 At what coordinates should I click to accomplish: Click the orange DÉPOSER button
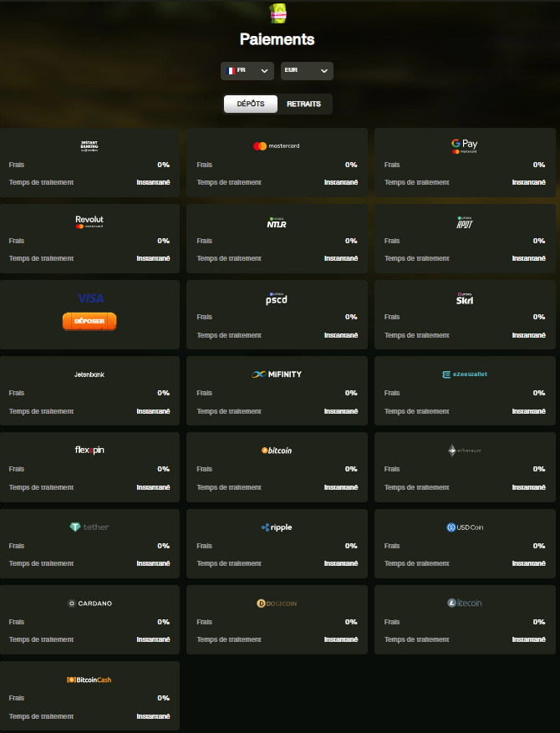tap(89, 321)
